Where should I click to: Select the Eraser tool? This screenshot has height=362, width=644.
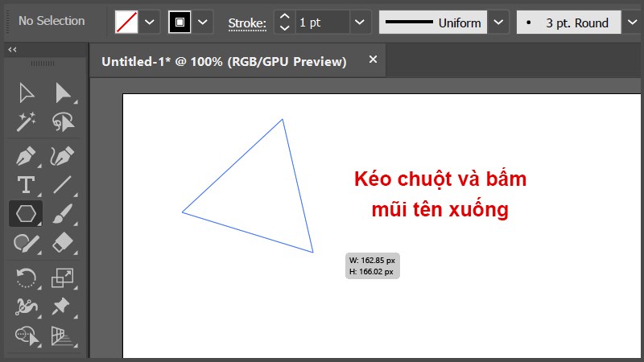63,243
